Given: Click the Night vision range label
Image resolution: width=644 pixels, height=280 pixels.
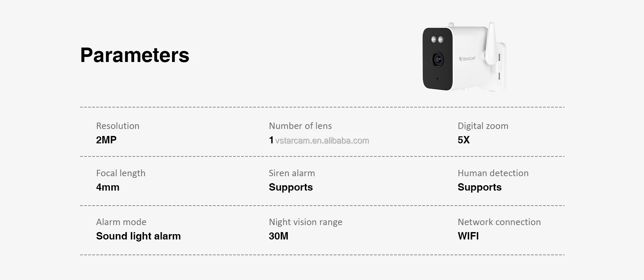Looking at the screenshot, I should 305,222.
